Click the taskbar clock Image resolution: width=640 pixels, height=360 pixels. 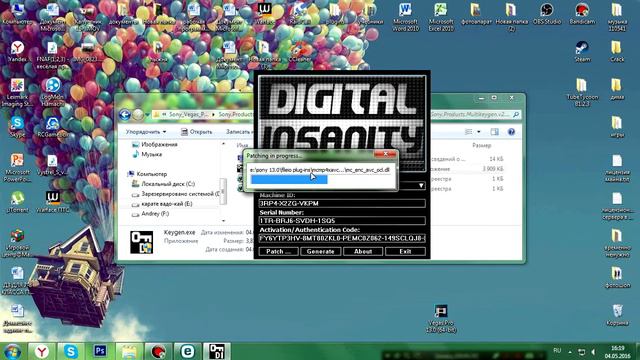pyautogui.click(x=618, y=352)
